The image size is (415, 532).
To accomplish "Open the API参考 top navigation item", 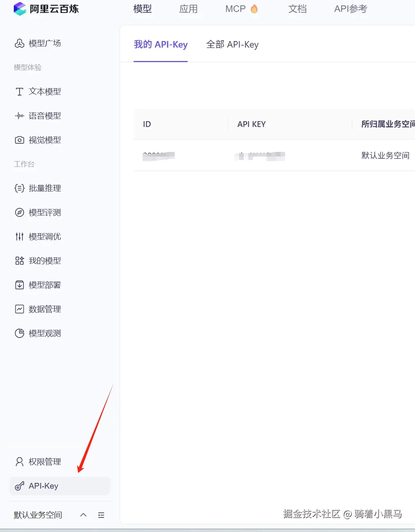I will click(x=351, y=9).
